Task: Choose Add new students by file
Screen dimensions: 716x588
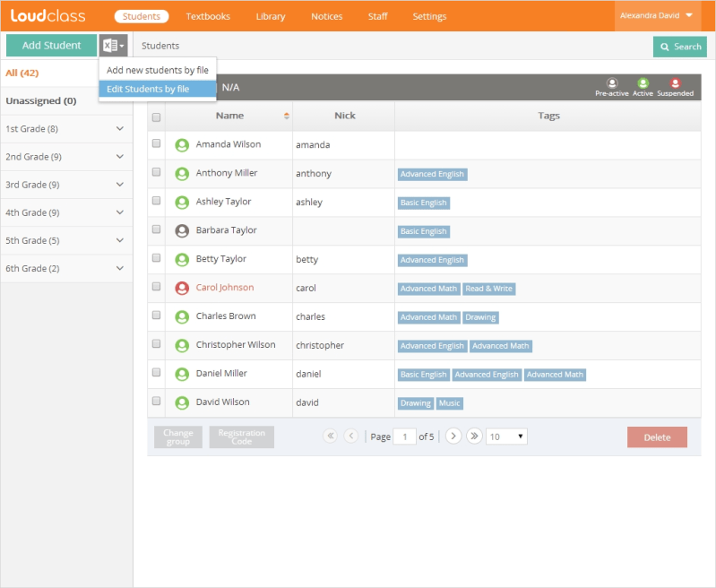Action: tap(158, 70)
